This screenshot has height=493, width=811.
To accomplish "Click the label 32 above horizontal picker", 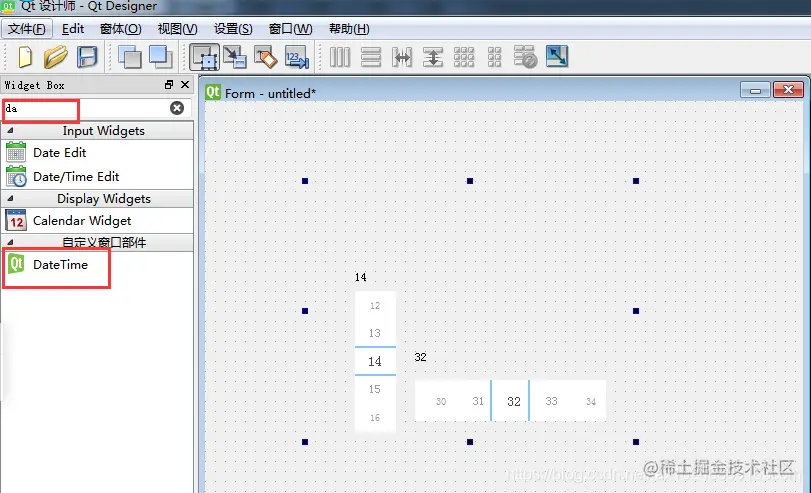I will pyautogui.click(x=420, y=357).
